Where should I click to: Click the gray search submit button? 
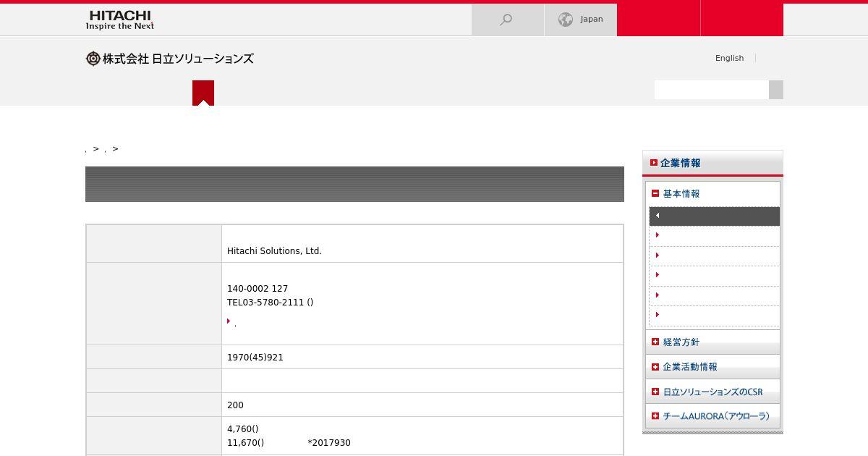775,90
